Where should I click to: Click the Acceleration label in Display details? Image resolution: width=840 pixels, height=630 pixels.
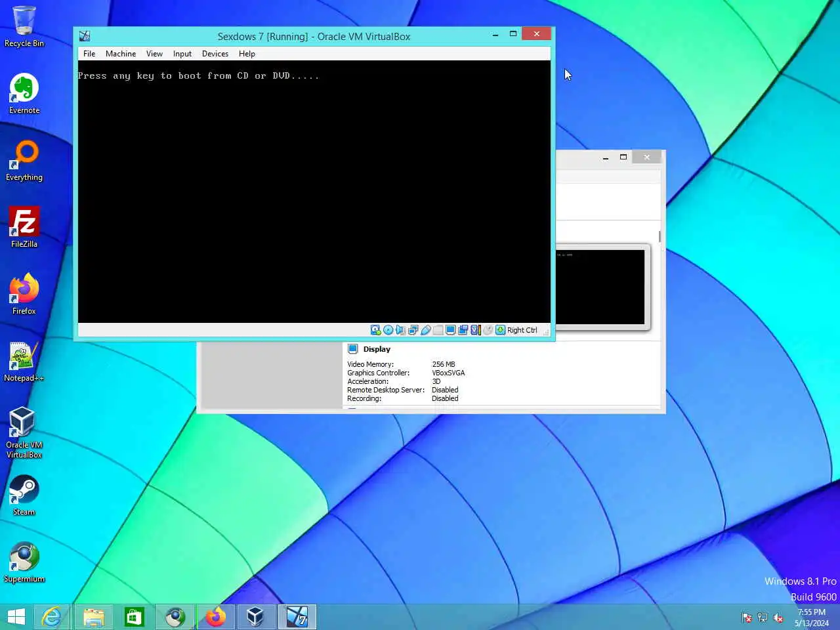tap(367, 381)
